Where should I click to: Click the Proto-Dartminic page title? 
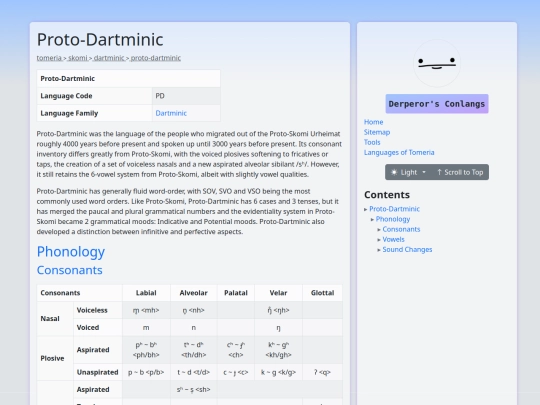coord(100,40)
